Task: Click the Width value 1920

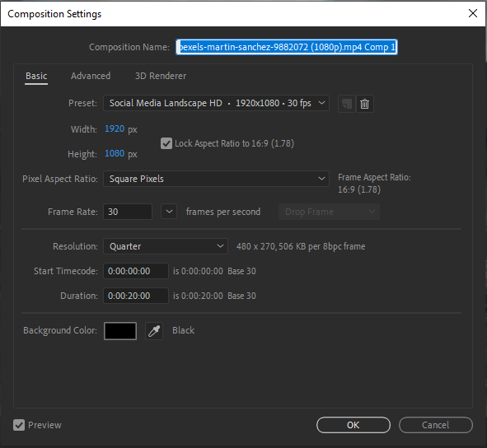Action: click(115, 128)
